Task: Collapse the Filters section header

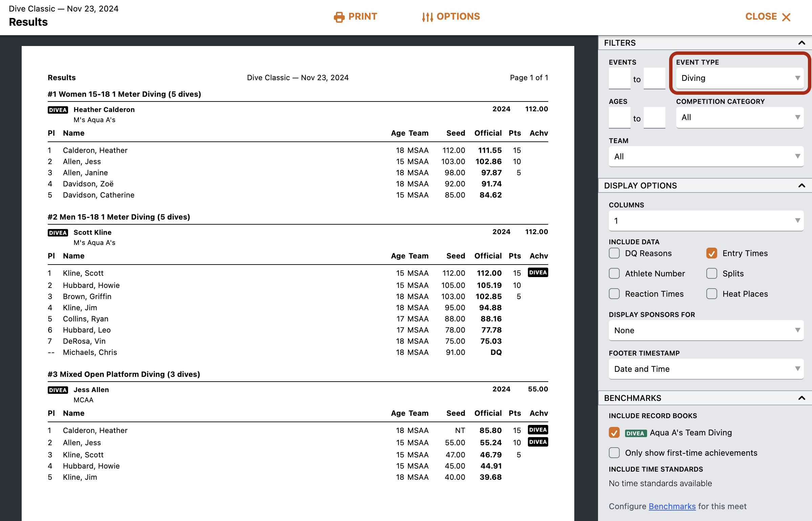Action: 802,43
